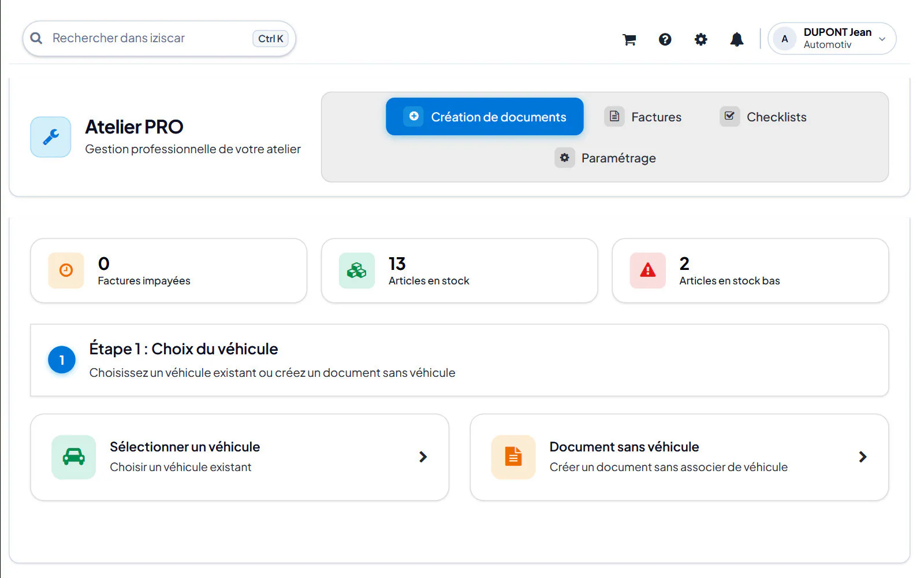The height and width of the screenshot is (578, 924).
Task: Click the number 2 low stock count
Action: [684, 264]
